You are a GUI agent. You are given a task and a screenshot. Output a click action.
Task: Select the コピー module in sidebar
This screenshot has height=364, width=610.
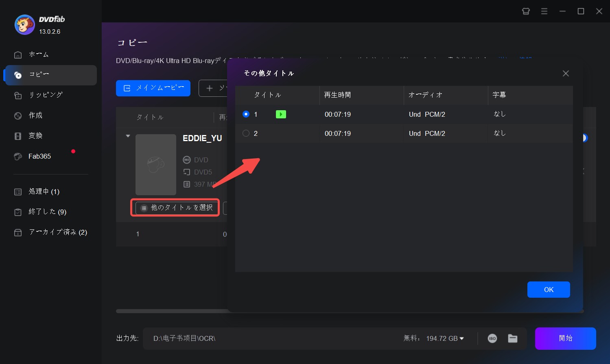point(51,75)
